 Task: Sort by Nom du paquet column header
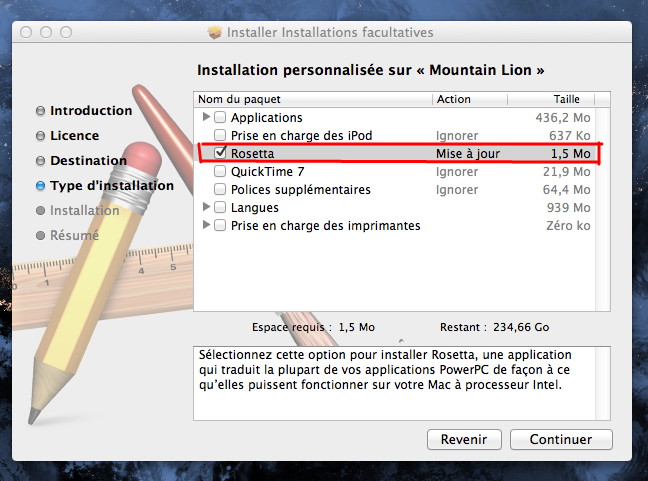point(313,99)
